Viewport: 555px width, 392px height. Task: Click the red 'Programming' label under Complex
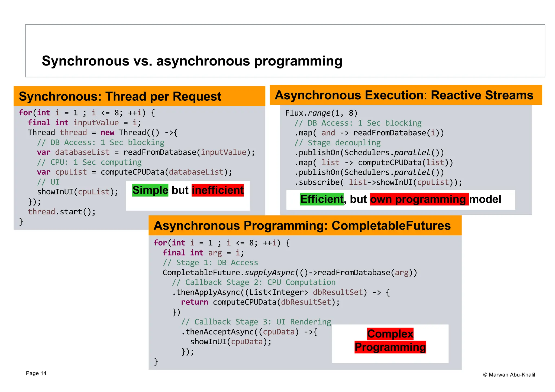click(x=390, y=347)
